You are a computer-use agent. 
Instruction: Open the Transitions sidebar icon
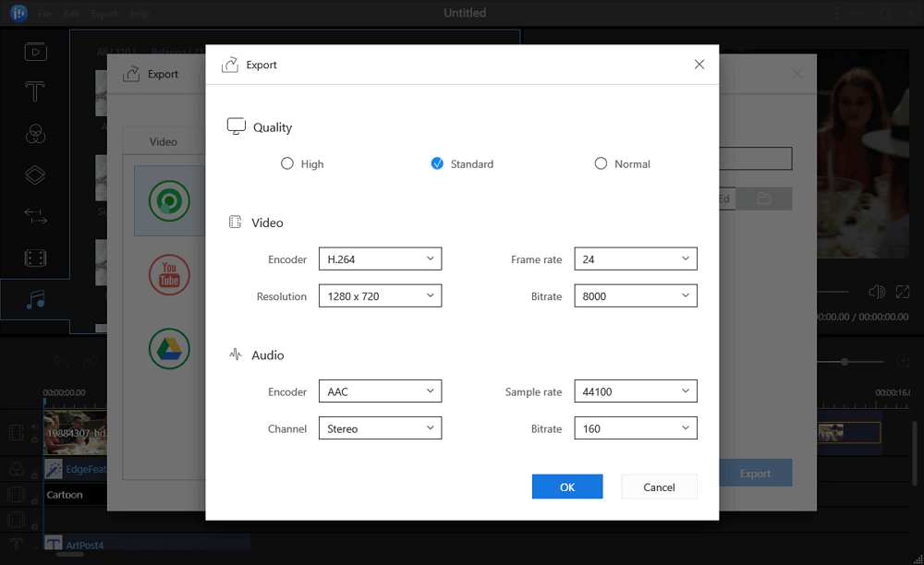35,217
